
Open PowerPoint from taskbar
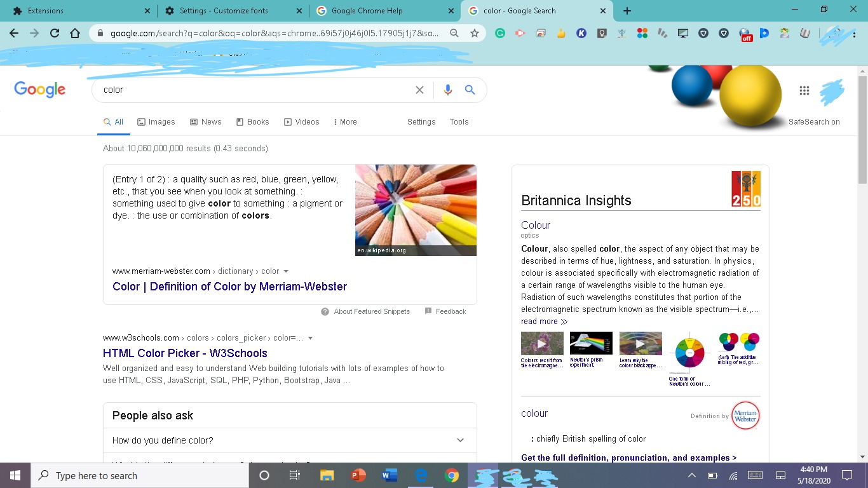(x=358, y=475)
